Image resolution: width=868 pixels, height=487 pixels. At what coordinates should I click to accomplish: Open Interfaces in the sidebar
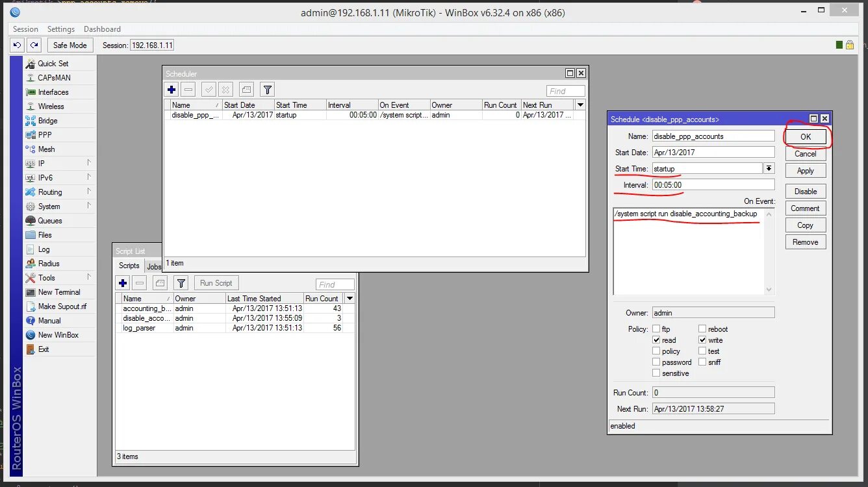click(x=53, y=92)
